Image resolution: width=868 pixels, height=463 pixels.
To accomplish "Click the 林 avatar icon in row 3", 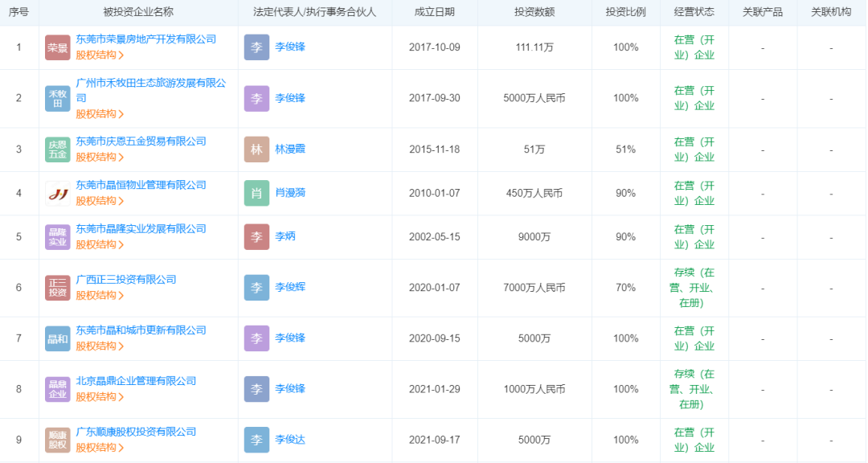I will 256,150.
